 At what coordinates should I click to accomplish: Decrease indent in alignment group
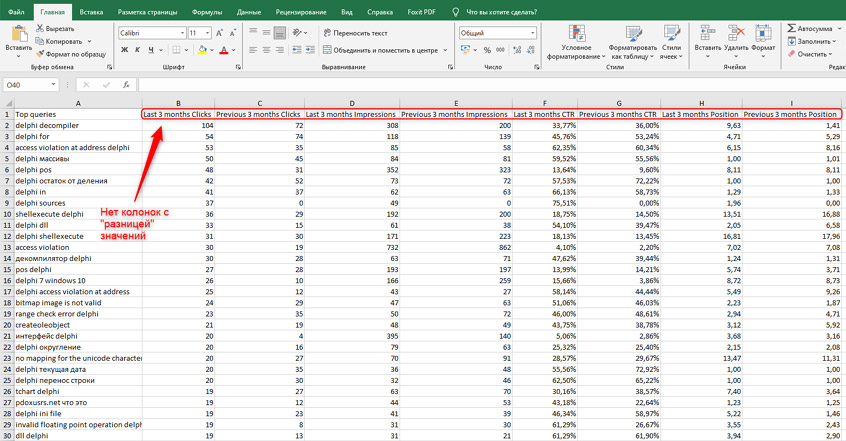[x=297, y=50]
